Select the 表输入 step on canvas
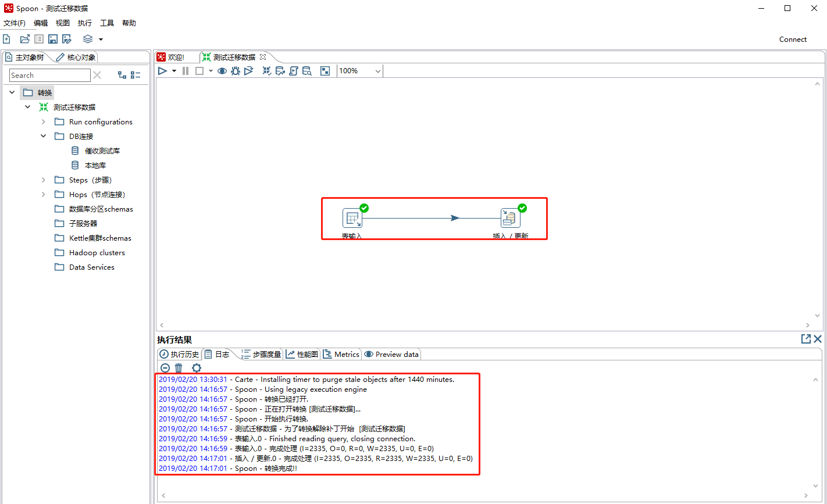Screen dimensions: 827x504 click(x=352, y=219)
